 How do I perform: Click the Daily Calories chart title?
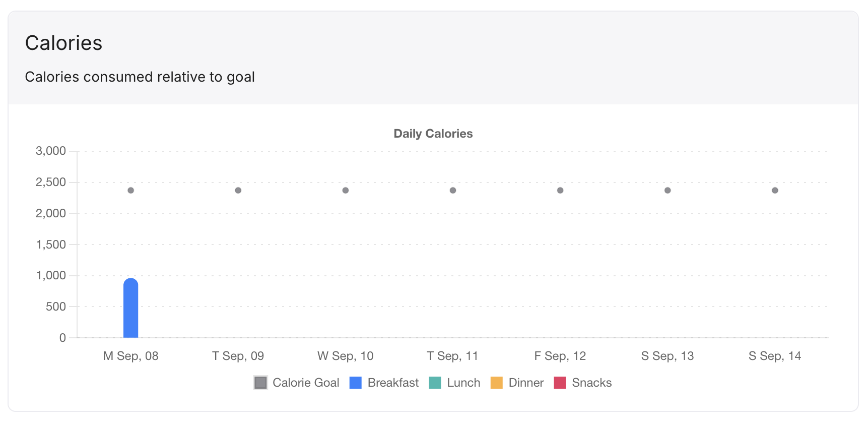(x=433, y=134)
